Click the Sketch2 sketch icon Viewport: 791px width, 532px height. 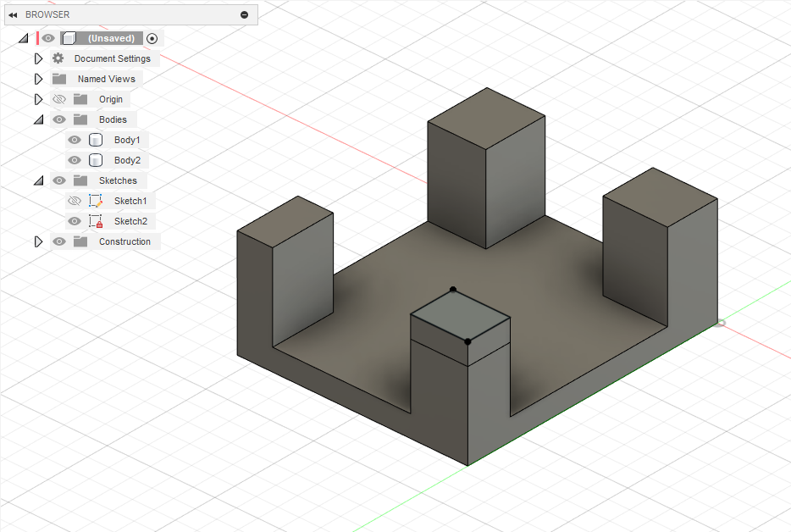pyautogui.click(x=96, y=221)
